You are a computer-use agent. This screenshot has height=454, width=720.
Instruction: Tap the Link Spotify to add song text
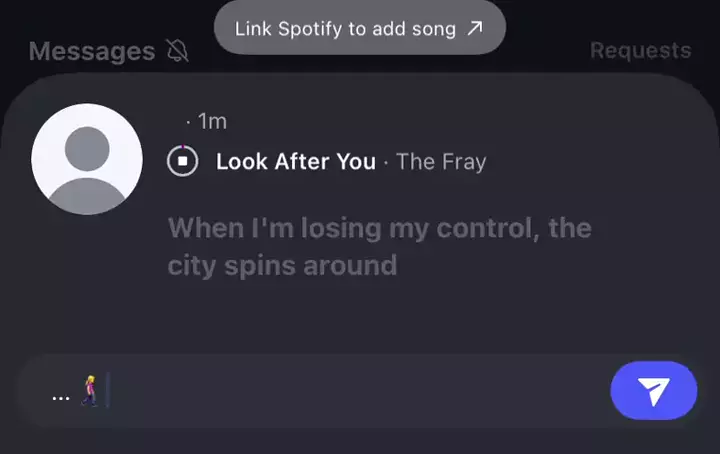click(345, 28)
